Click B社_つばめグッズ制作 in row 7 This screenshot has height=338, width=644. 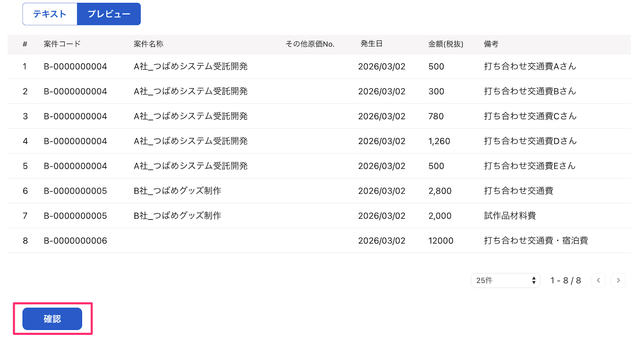pyautogui.click(x=178, y=216)
